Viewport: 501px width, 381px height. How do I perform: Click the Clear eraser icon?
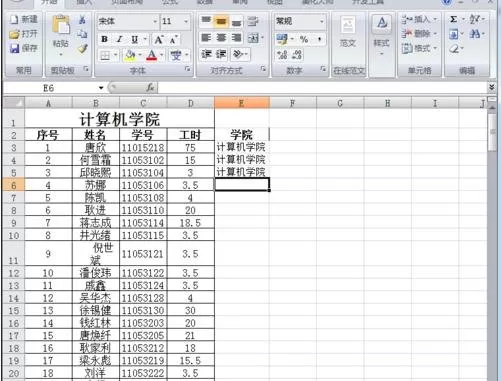(x=454, y=49)
